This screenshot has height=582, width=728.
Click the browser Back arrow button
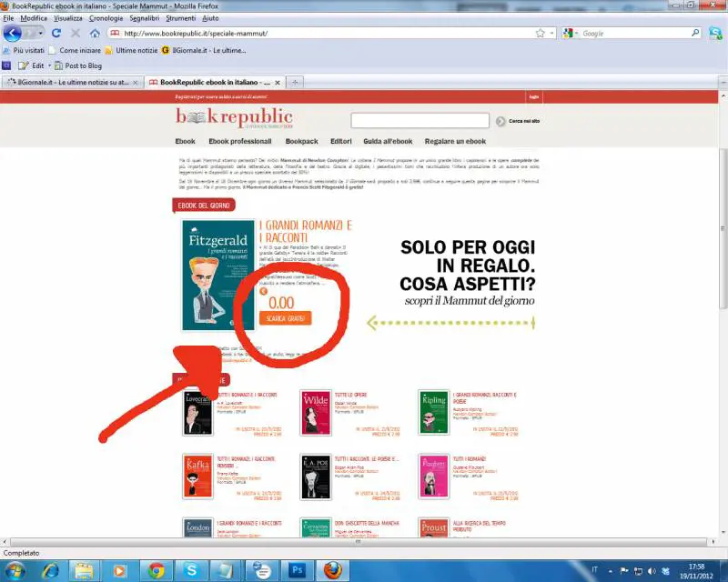[x=13, y=34]
